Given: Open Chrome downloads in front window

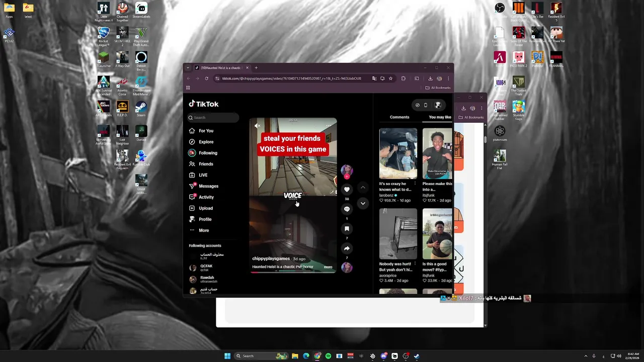Looking at the screenshot, I should point(430,78).
